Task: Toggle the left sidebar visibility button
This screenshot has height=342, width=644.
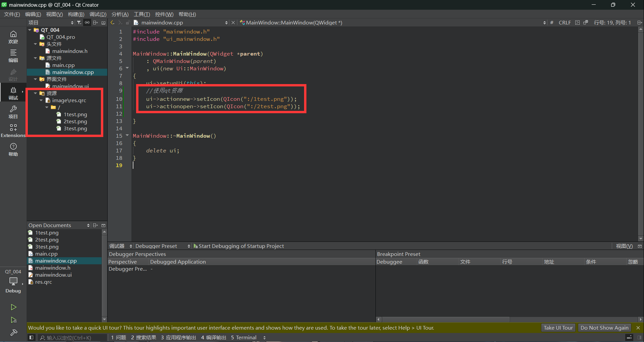Action: (x=31, y=338)
